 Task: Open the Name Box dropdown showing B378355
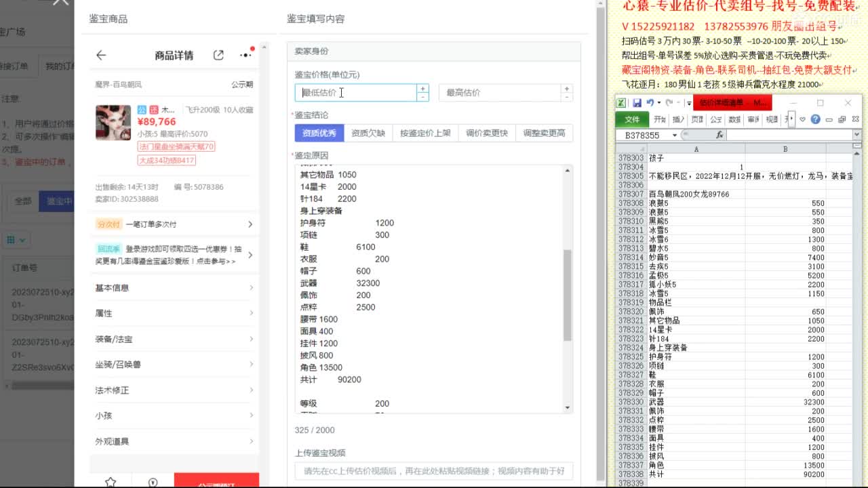tap(674, 135)
